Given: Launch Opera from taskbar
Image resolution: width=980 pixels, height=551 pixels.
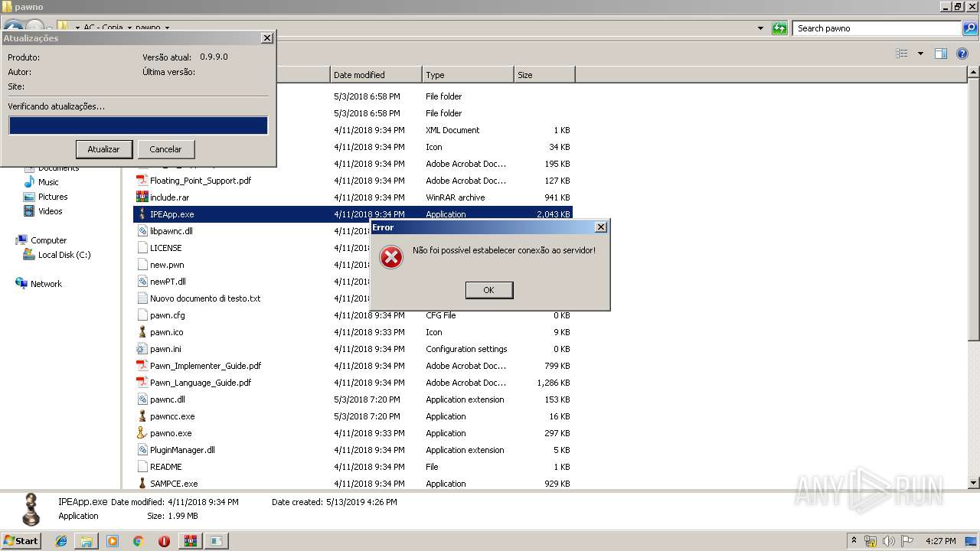Looking at the screenshot, I should 164,541.
